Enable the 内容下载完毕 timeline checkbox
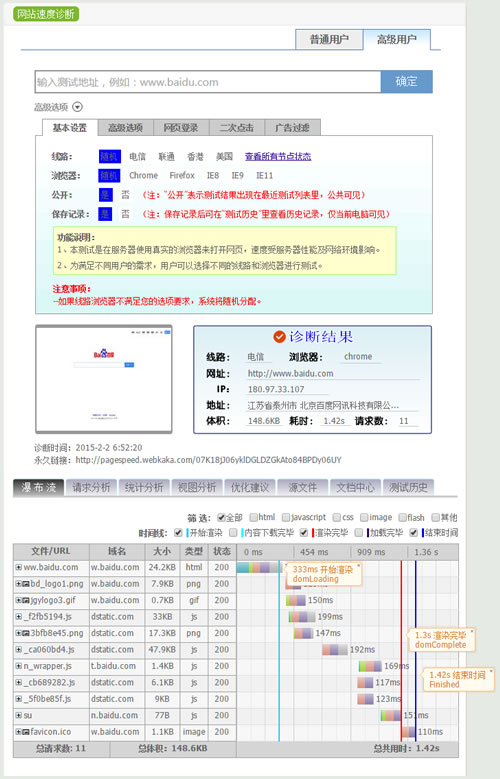The width and height of the screenshot is (500, 779). (233, 533)
